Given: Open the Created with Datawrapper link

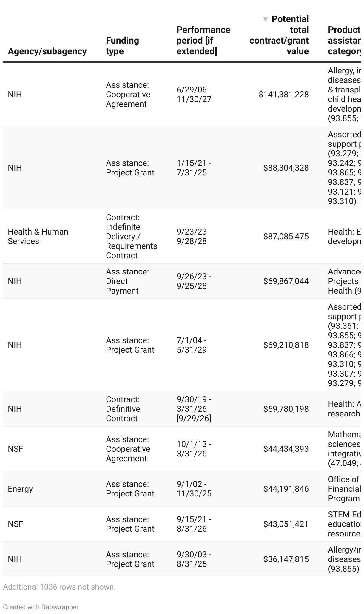Looking at the screenshot, I should coord(41,607).
